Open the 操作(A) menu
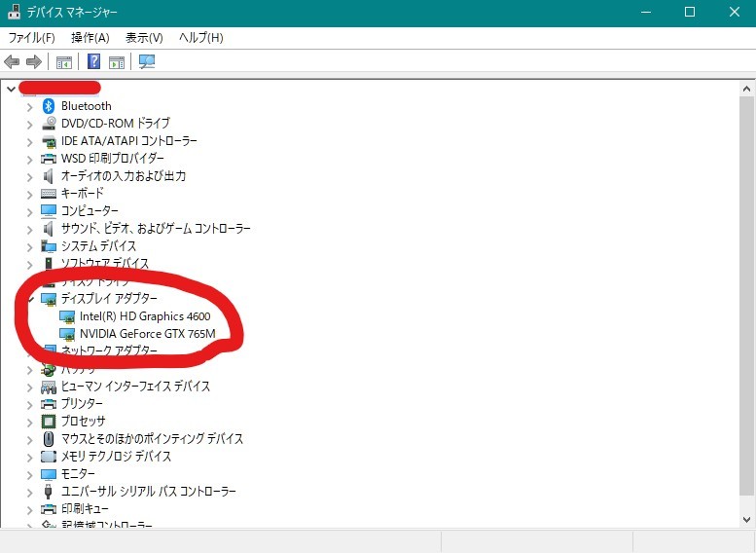The width and height of the screenshot is (756, 553). click(90, 38)
